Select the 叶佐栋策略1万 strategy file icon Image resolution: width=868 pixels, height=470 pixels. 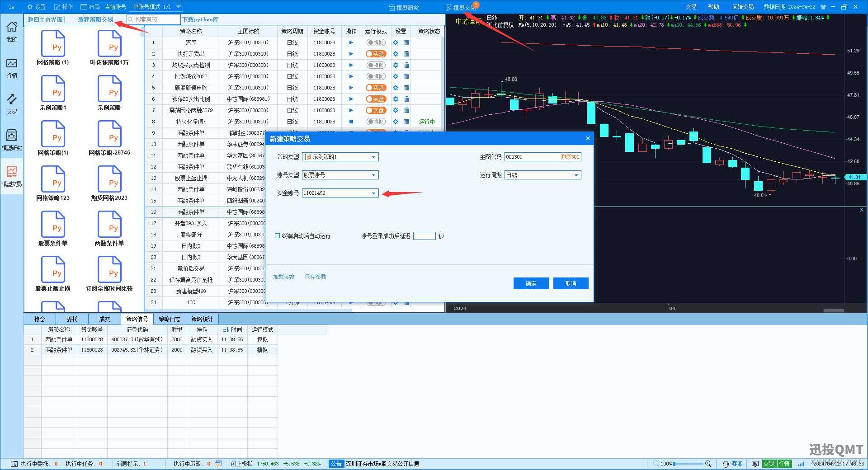(109, 48)
